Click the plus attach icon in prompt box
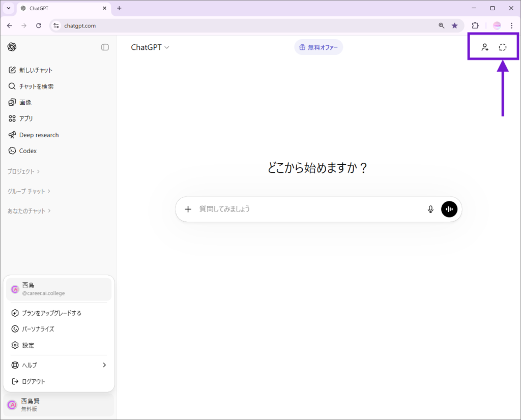This screenshot has width=521, height=420. pos(188,209)
